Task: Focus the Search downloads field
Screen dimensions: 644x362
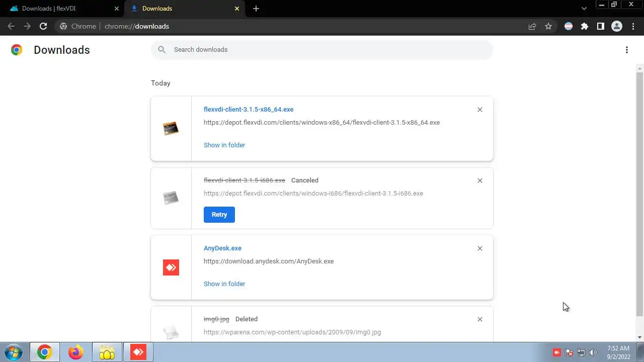Action: click(x=322, y=49)
